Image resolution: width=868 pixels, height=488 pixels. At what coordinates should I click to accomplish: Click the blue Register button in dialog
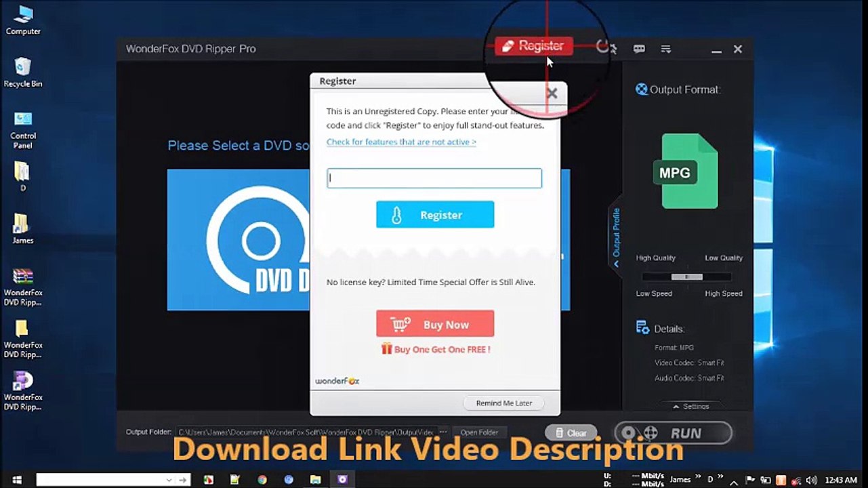pyautogui.click(x=435, y=215)
